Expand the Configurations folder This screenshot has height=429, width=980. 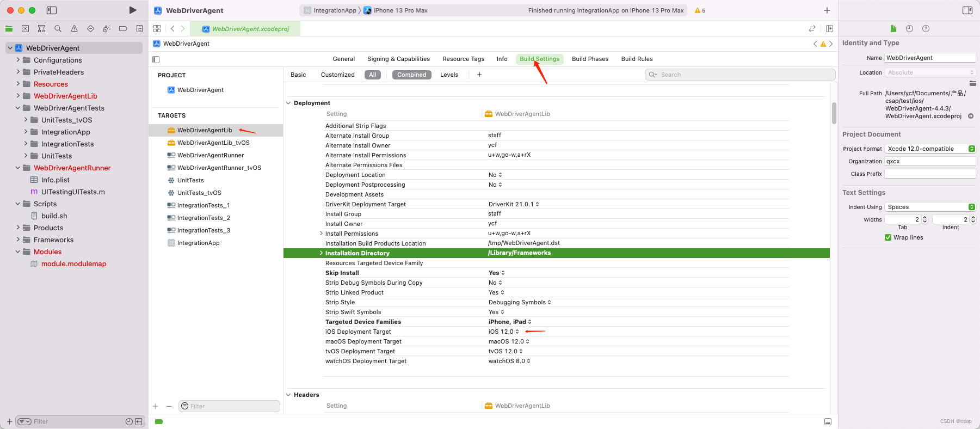pyautogui.click(x=18, y=60)
